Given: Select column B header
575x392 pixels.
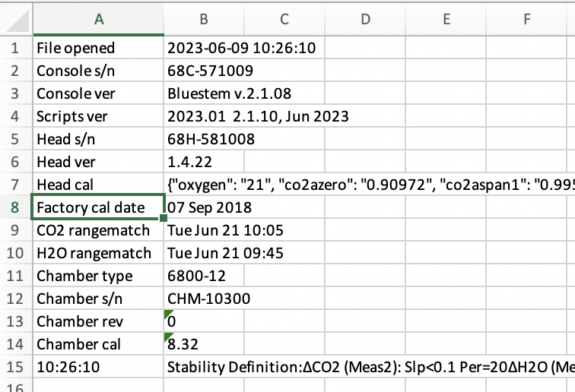Looking at the screenshot, I should point(204,19).
